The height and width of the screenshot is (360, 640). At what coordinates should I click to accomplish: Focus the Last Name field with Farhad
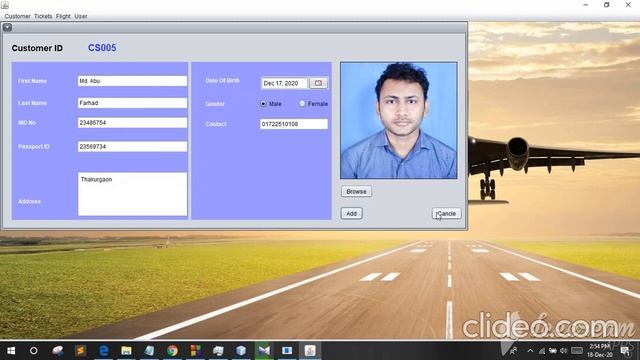tap(132, 103)
